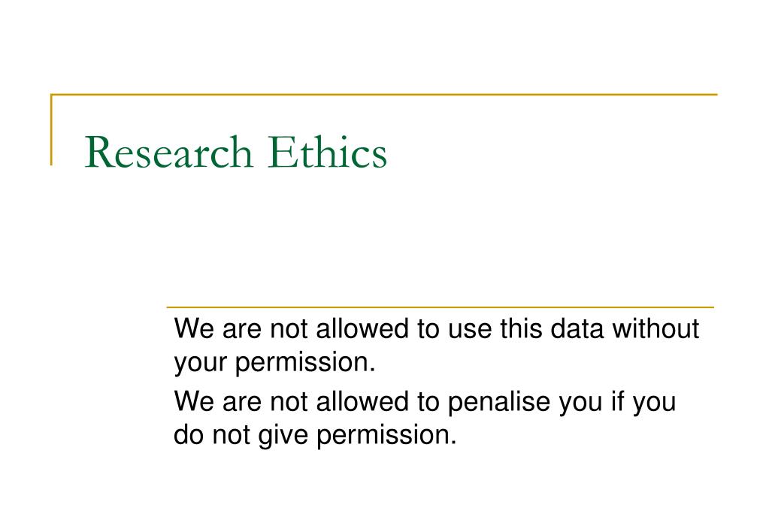The height and width of the screenshot is (532, 769).
Task: Click the word "this" before "data"
Action: pyautogui.click(x=521, y=328)
